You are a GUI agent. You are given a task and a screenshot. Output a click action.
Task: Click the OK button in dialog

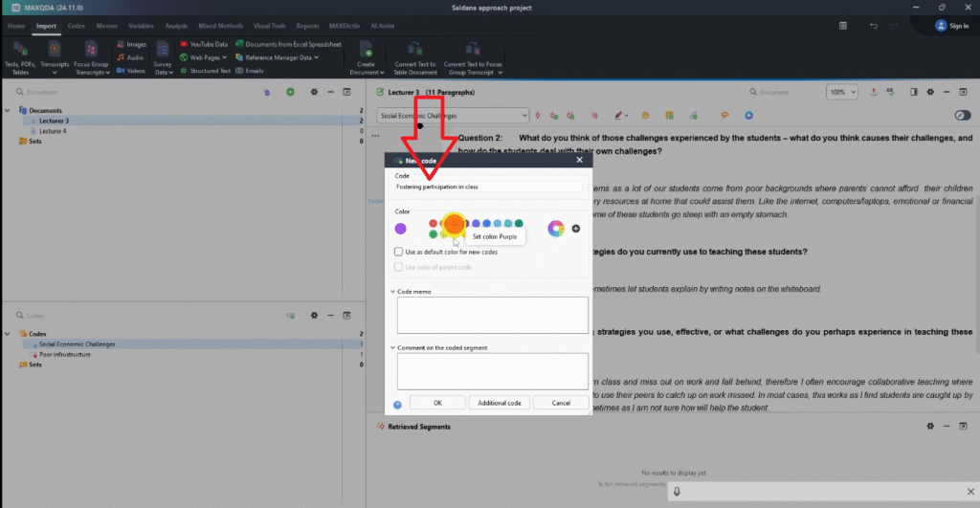(437, 403)
